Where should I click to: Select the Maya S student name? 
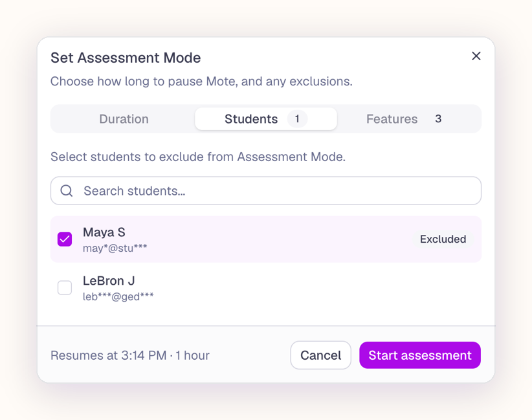(x=104, y=232)
